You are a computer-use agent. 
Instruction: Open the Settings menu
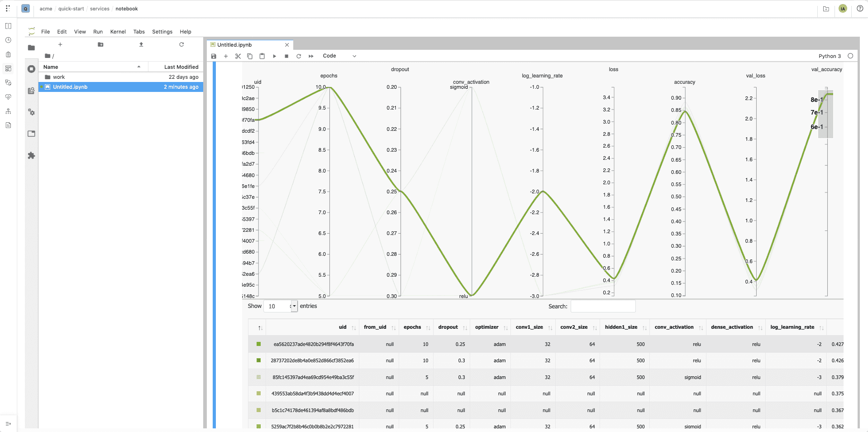(162, 32)
